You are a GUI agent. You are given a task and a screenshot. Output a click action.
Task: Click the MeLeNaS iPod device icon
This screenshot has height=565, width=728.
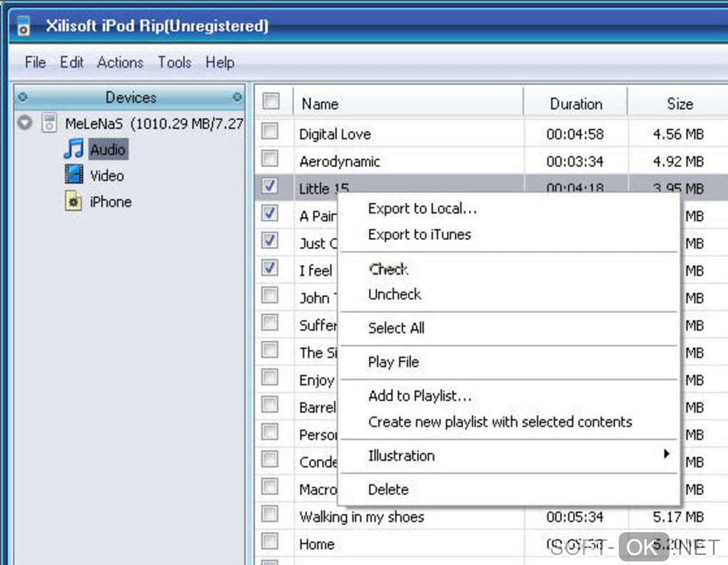coord(49,123)
